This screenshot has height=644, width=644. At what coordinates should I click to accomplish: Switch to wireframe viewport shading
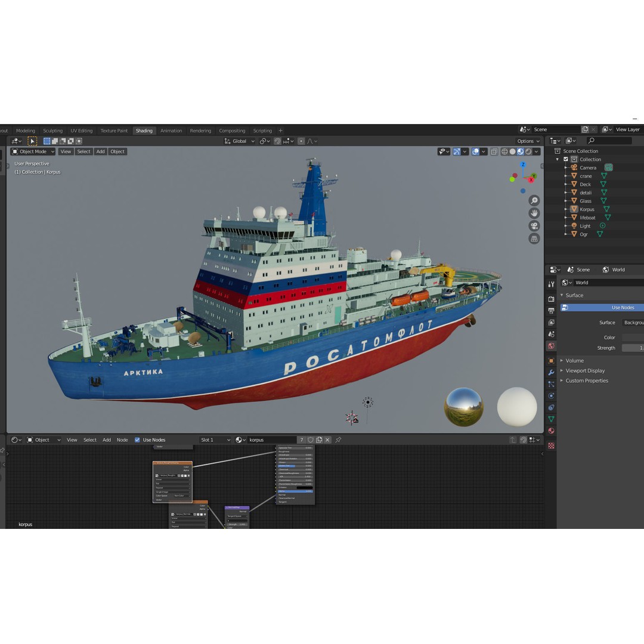504,151
